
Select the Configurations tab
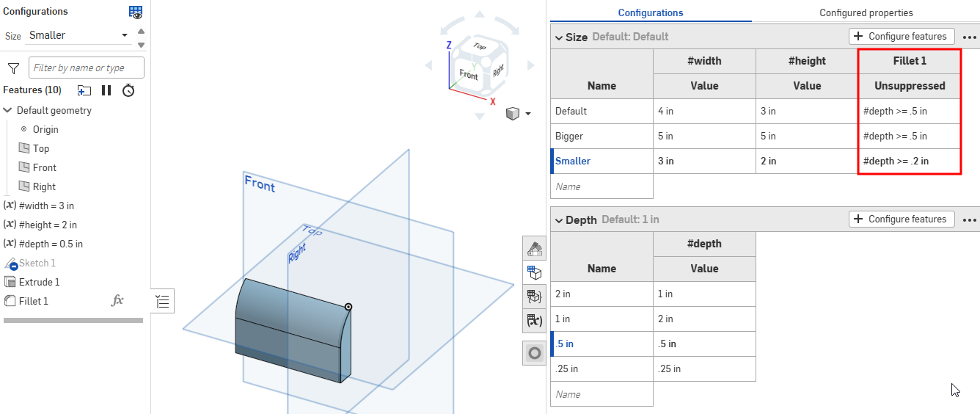[x=650, y=12]
